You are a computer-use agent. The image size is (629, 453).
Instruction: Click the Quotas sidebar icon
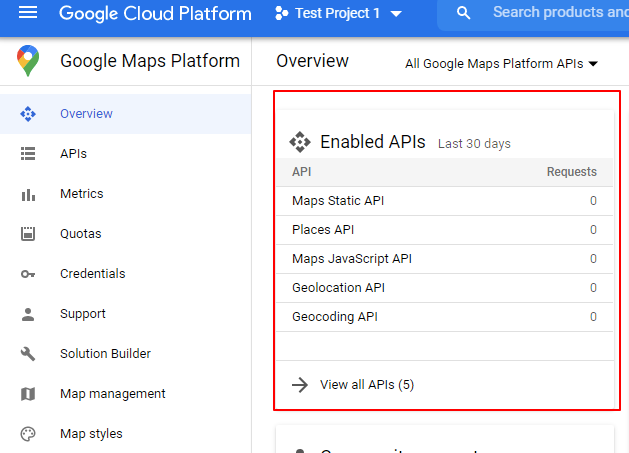pyautogui.click(x=28, y=234)
